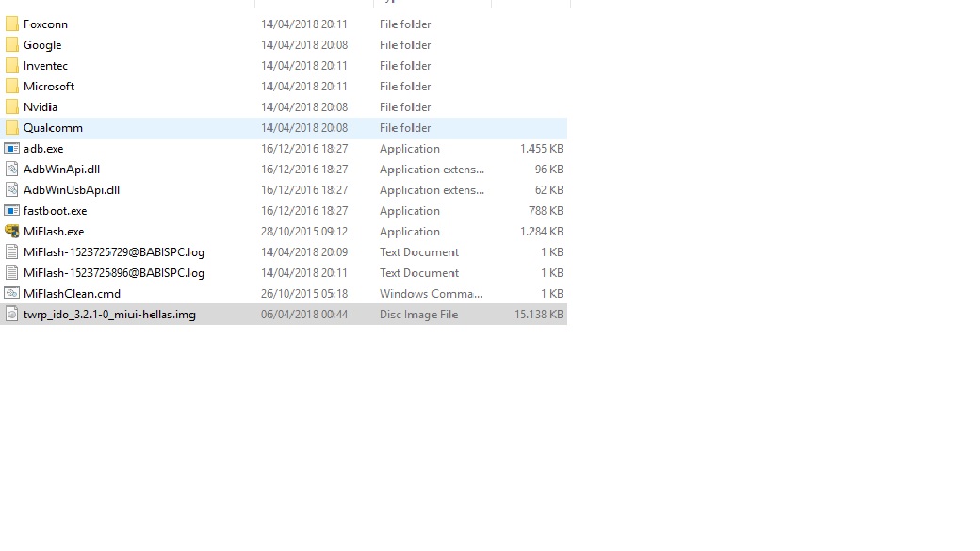Click the 1.284 KB size of MiFlash.exe
This screenshot has width=980, height=551.
tap(541, 231)
